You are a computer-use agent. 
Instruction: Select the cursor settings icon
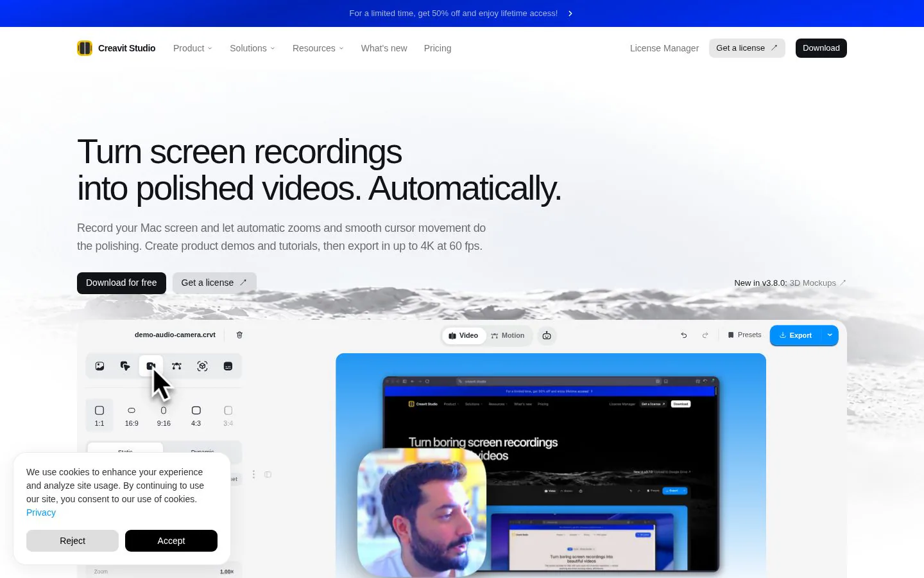tap(125, 366)
